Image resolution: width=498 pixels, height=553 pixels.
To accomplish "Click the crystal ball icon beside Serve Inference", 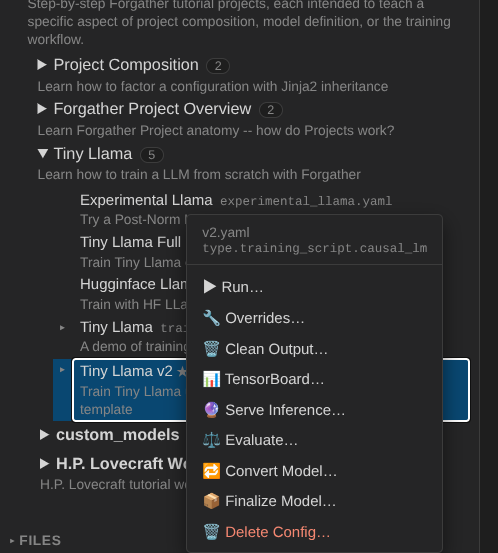I will [x=211, y=410].
